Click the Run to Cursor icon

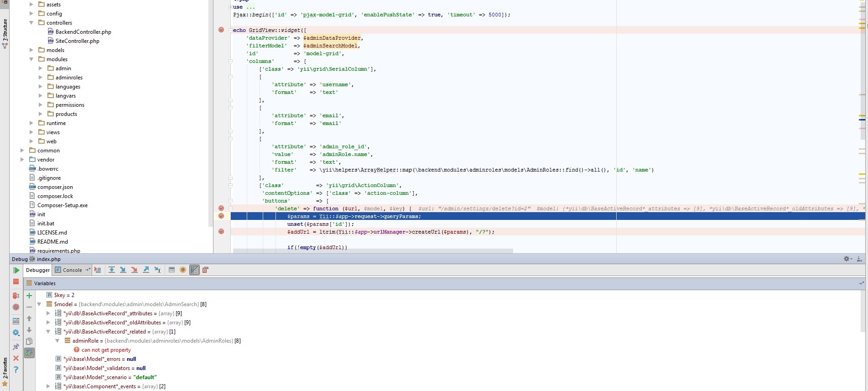coord(157,270)
